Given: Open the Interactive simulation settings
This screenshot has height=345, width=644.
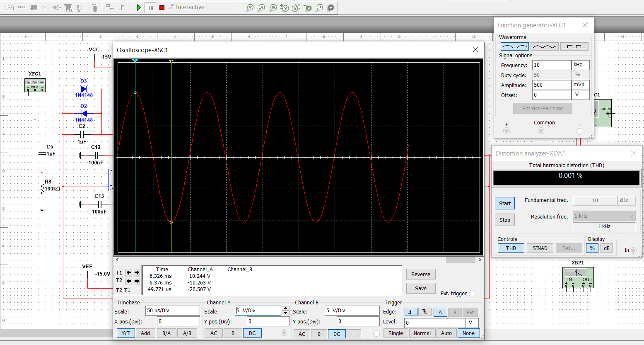Looking at the screenshot, I should (187, 7).
